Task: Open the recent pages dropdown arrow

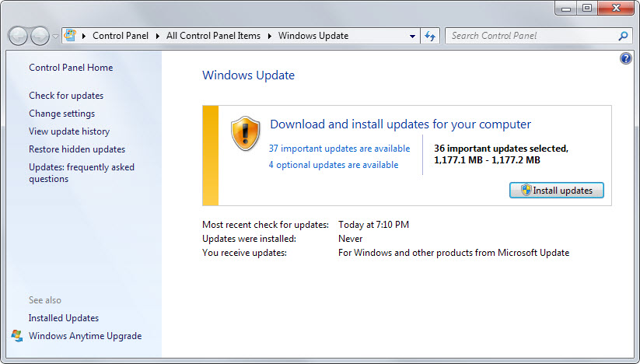Action: click(x=55, y=37)
